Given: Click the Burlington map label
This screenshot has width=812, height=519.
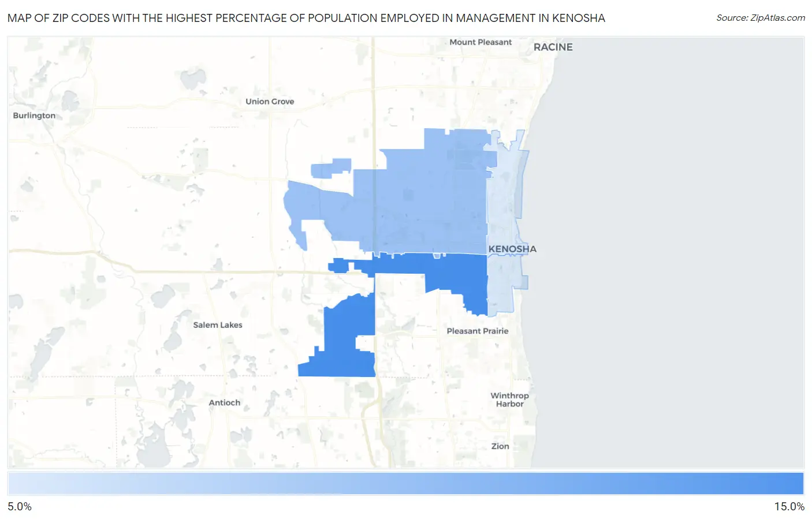Looking at the screenshot, I should click(x=34, y=115).
